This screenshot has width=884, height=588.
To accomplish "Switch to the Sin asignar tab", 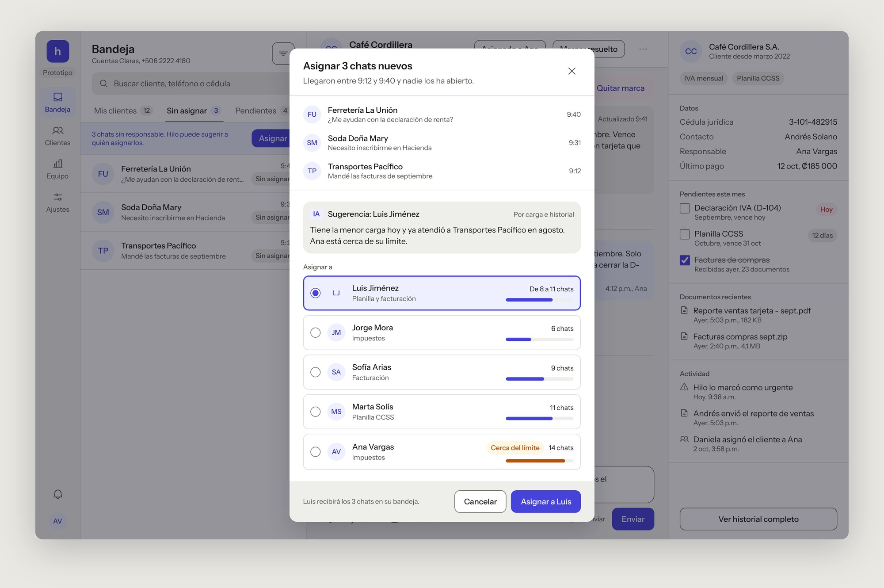I will click(194, 111).
